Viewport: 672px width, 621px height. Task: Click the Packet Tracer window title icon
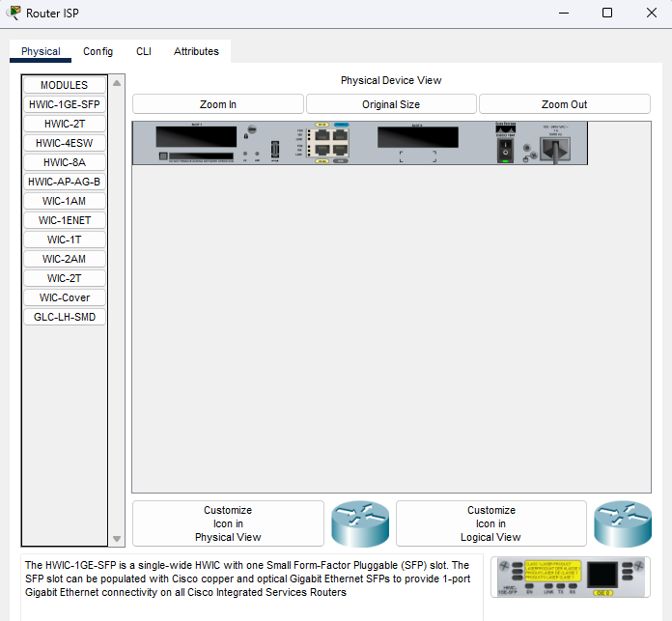(14, 13)
